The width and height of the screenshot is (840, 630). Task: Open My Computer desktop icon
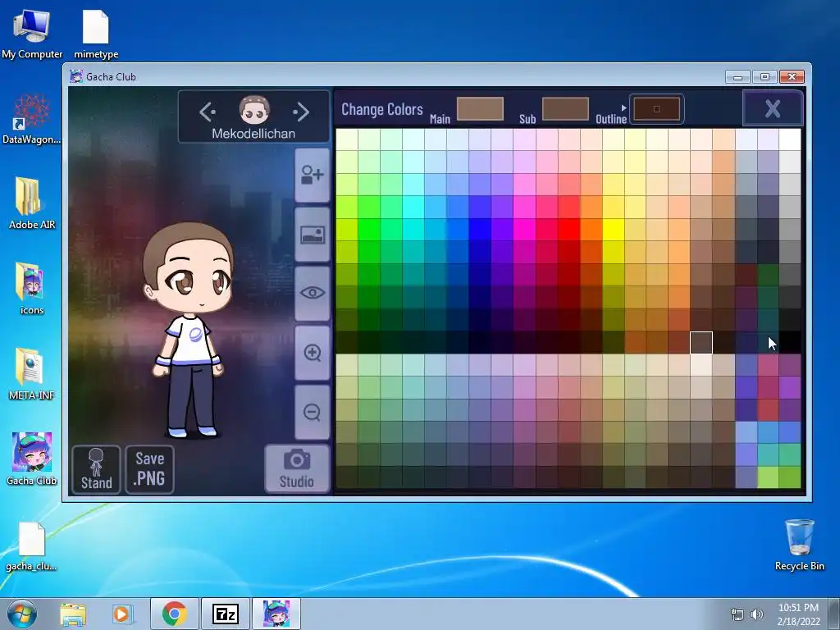pos(32,34)
